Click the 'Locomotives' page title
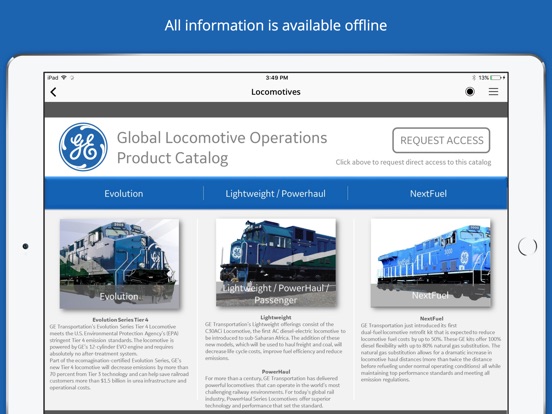 click(276, 92)
